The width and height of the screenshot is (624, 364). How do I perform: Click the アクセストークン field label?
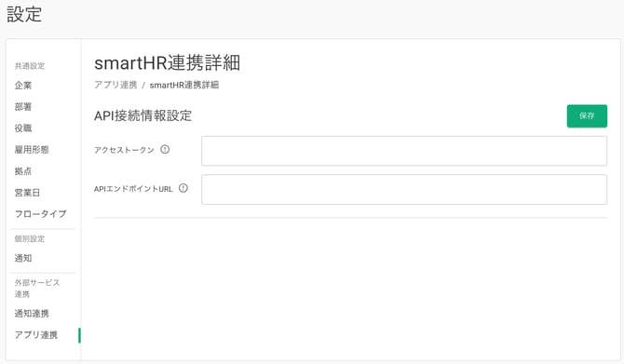click(124, 150)
